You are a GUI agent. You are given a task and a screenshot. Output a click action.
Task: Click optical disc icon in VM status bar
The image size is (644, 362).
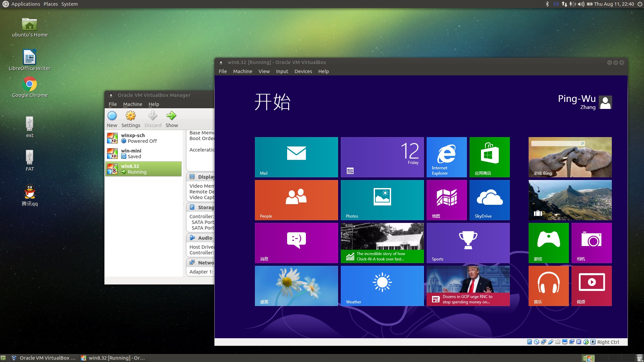pyautogui.click(x=536, y=342)
